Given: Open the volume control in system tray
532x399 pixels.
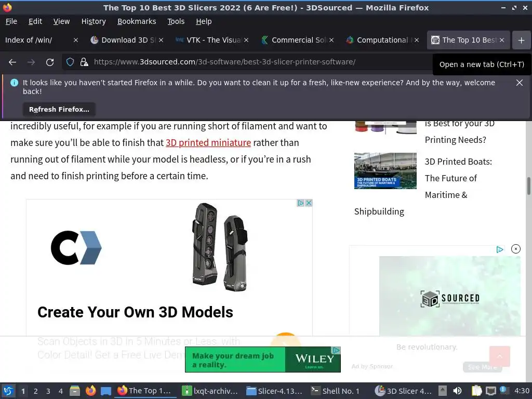Looking at the screenshot, I should click(x=457, y=391).
